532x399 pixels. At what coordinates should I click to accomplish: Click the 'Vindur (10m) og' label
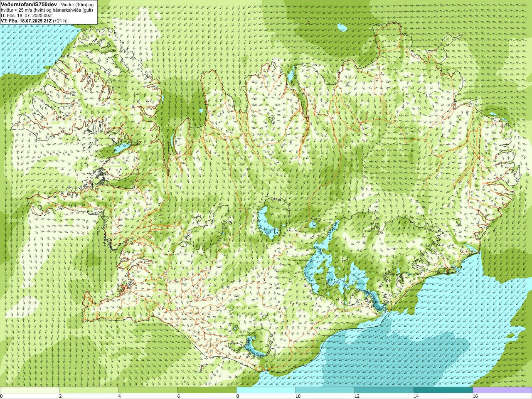click(77, 4)
